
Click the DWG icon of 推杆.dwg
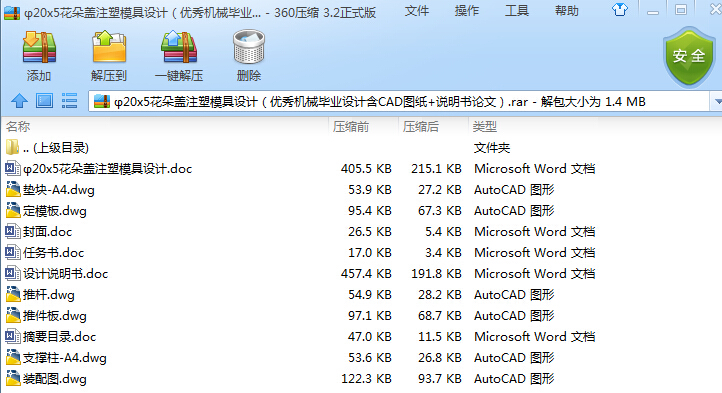[13, 294]
